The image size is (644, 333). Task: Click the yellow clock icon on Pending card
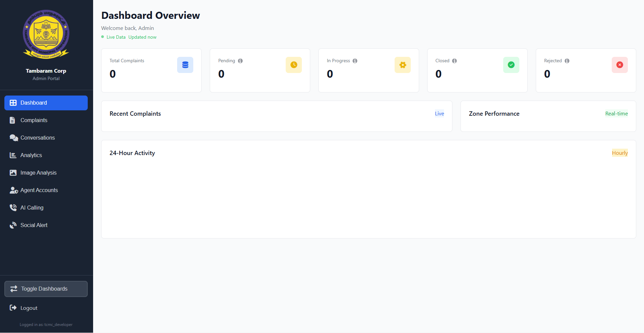(x=294, y=65)
